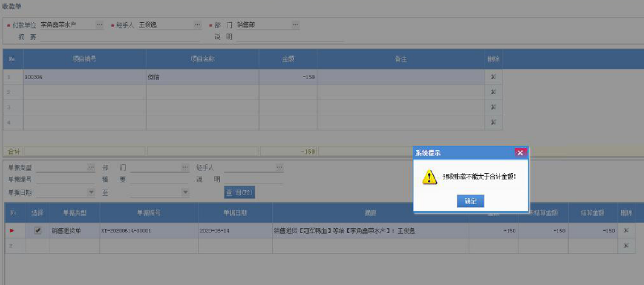This screenshot has height=285, width=644.
Task: Click the 经手人 field showing 王俊逸
Action: [166, 25]
